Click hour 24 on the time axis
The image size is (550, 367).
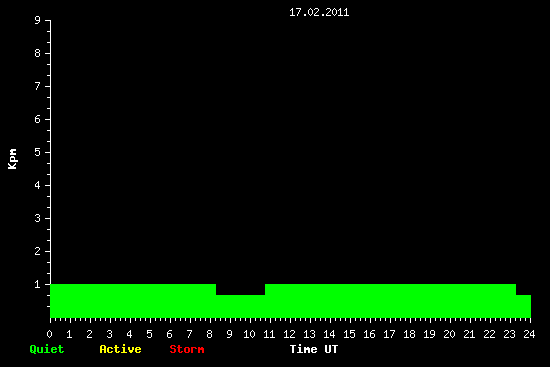pos(529,334)
